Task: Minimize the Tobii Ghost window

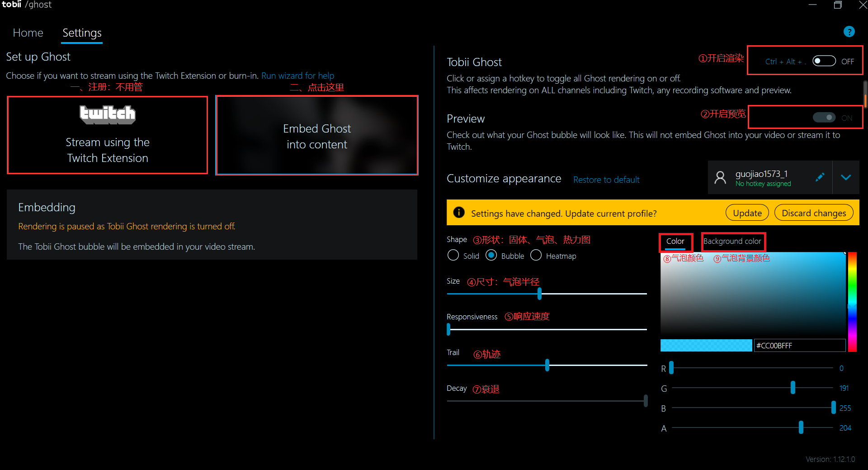Action: (812, 5)
